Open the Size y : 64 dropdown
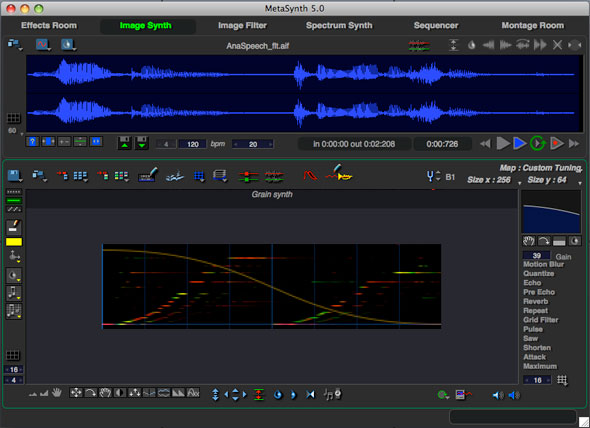The height and width of the screenshot is (428, 590). [x=554, y=180]
